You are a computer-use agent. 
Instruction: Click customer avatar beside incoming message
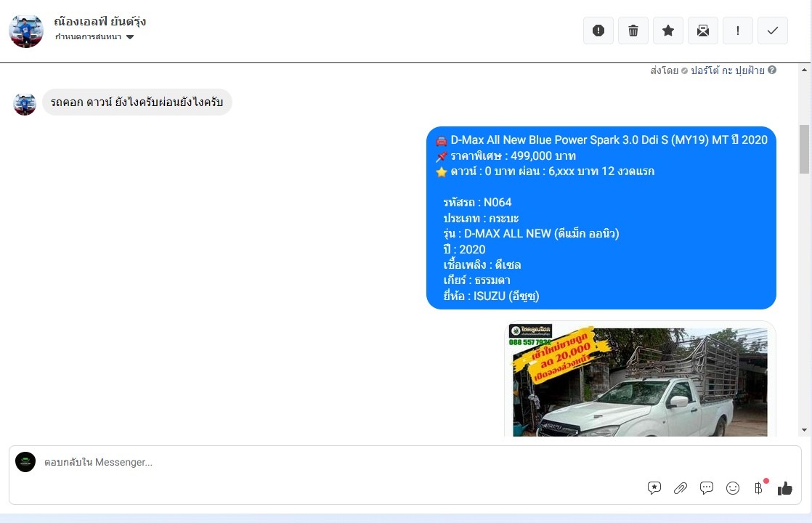tap(25, 104)
